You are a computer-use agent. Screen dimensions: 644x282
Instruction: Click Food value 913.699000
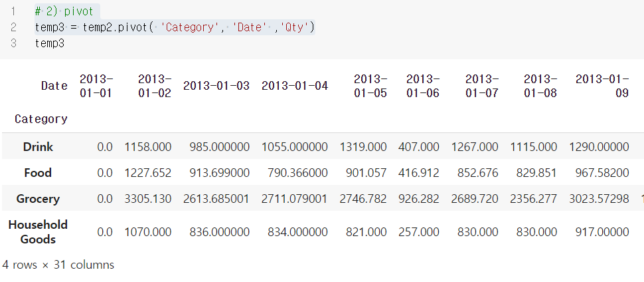tap(219, 173)
